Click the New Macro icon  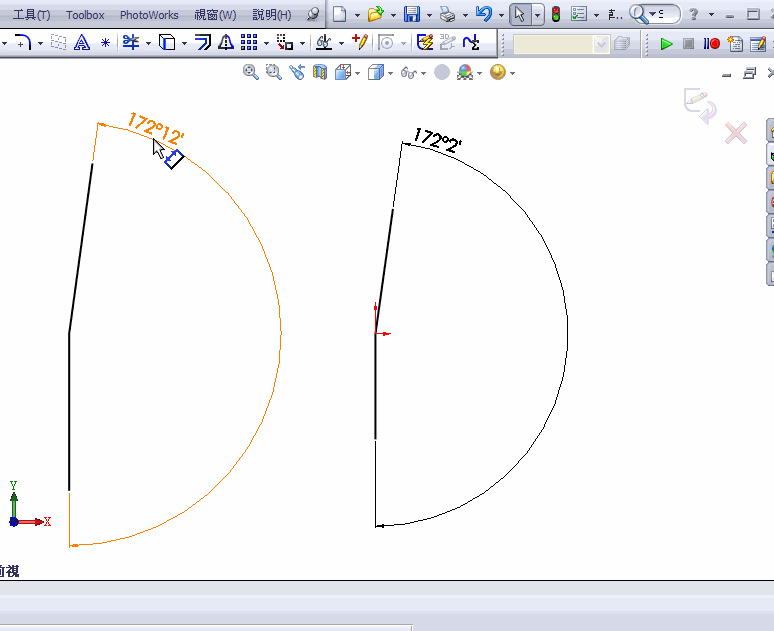point(735,43)
